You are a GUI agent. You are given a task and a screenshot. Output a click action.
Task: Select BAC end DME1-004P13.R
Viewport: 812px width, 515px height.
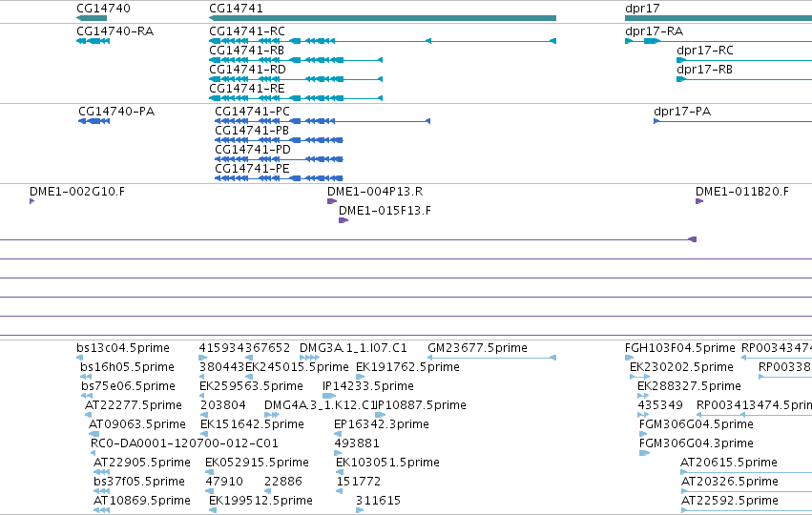(x=375, y=192)
